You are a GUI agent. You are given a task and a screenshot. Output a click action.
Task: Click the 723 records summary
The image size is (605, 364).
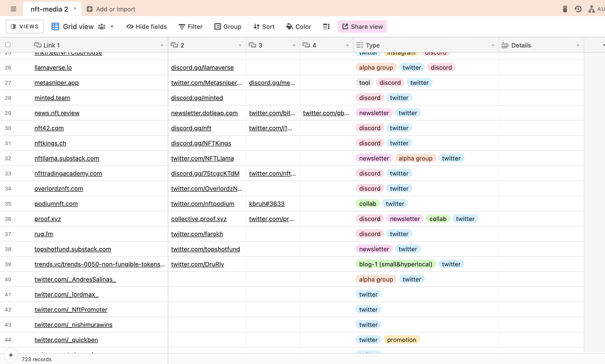pos(37,359)
